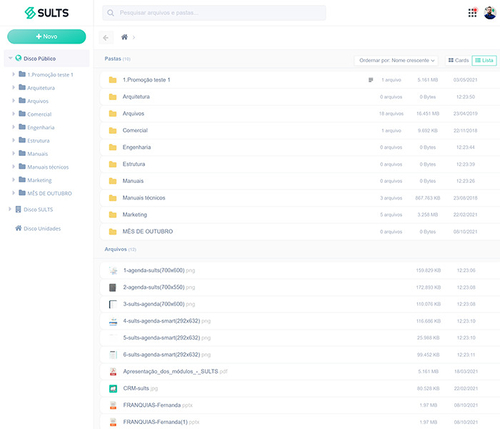
Task: Click sidebar folder icon for Estrutura
Action: 22,140
